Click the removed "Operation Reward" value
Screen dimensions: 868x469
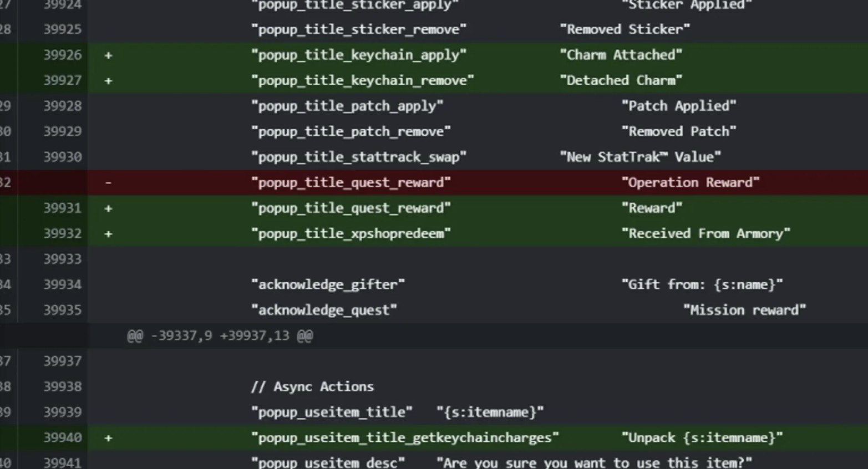[x=691, y=182]
